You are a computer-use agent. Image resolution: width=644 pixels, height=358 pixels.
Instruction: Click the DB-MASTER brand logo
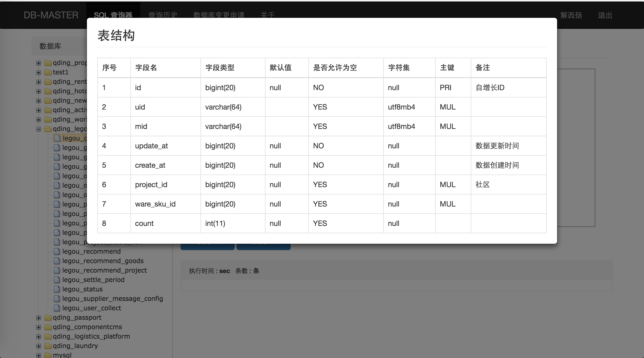51,15
